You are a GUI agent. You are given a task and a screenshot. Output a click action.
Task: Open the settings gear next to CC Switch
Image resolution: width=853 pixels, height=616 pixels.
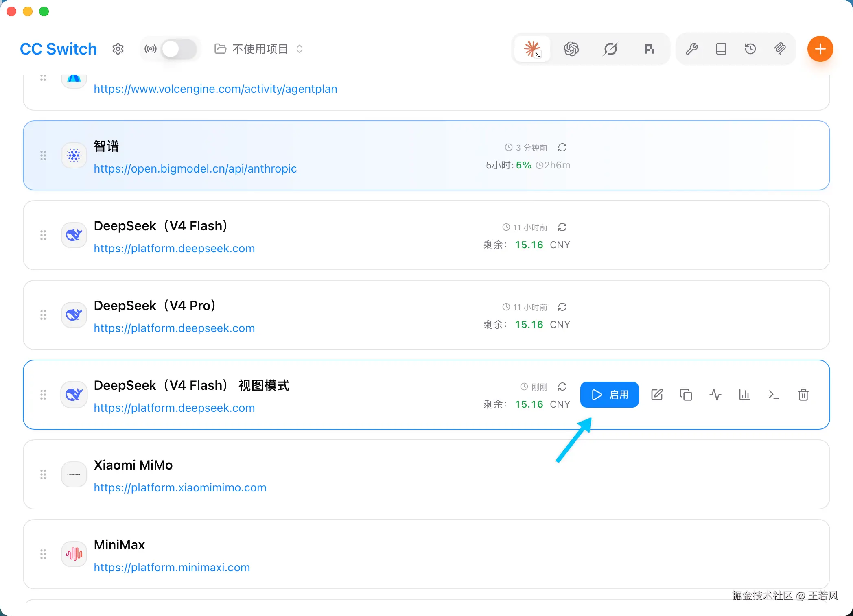(x=118, y=49)
